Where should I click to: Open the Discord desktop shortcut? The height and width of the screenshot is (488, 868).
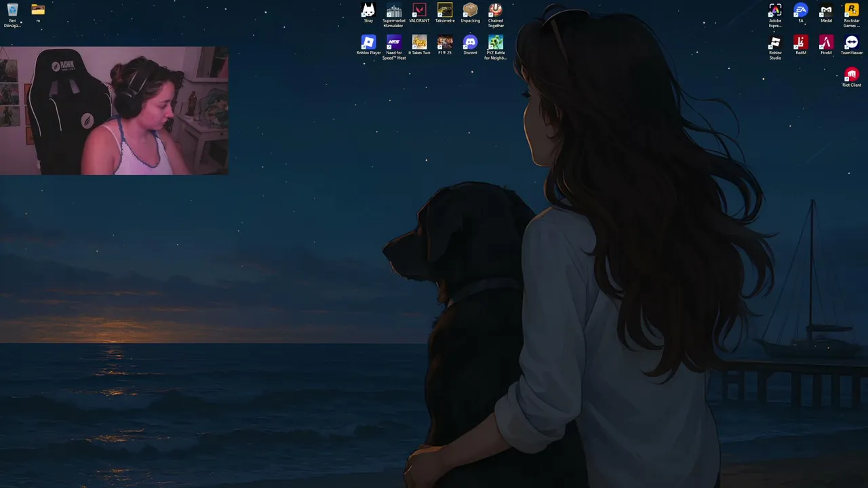pyautogui.click(x=471, y=45)
